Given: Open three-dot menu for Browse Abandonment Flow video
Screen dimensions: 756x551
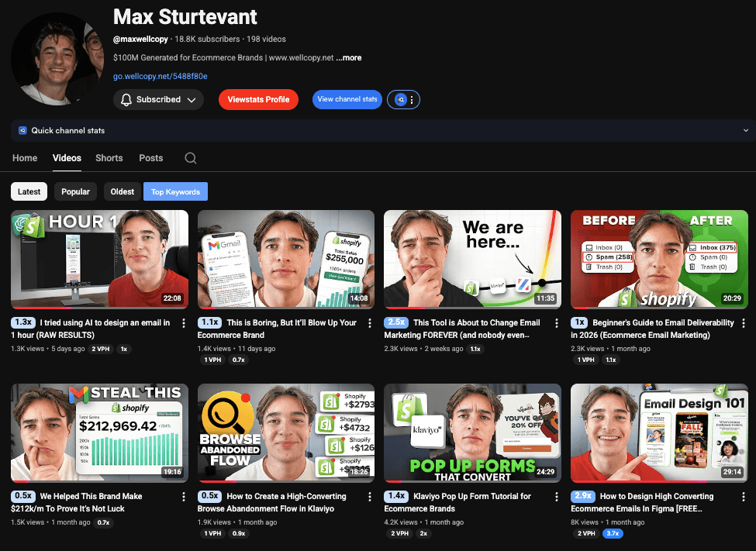Looking at the screenshot, I should tap(370, 497).
